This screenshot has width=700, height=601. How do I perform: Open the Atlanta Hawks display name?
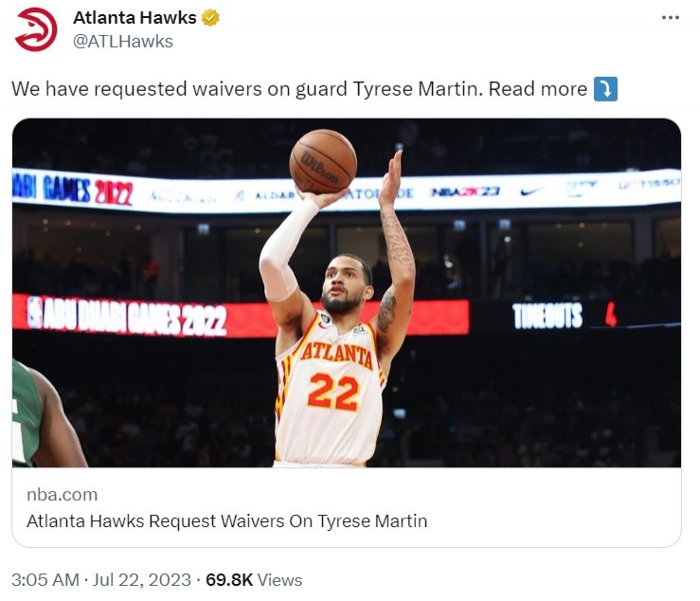tap(135, 18)
